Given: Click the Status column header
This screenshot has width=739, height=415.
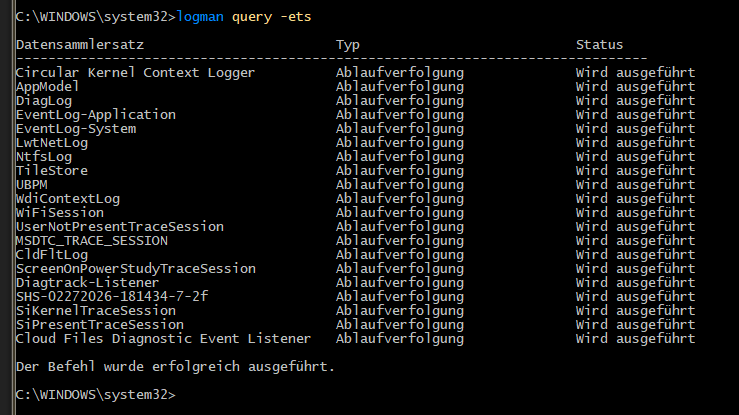Looking at the screenshot, I should [599, 45].
